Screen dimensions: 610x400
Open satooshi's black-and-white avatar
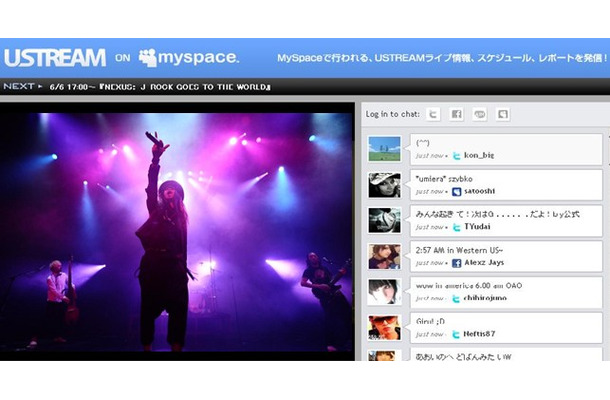click(x=384, y=185)
